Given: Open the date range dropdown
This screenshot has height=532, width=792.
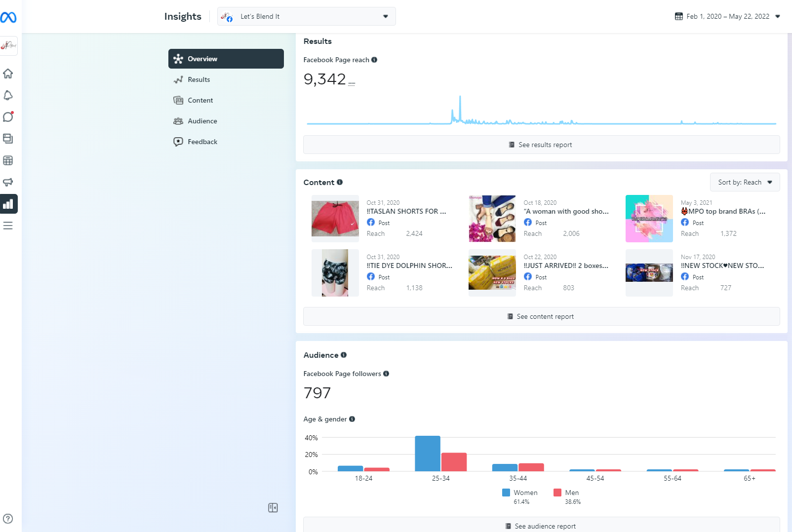Looking at the screenshot, I should 727,16.
